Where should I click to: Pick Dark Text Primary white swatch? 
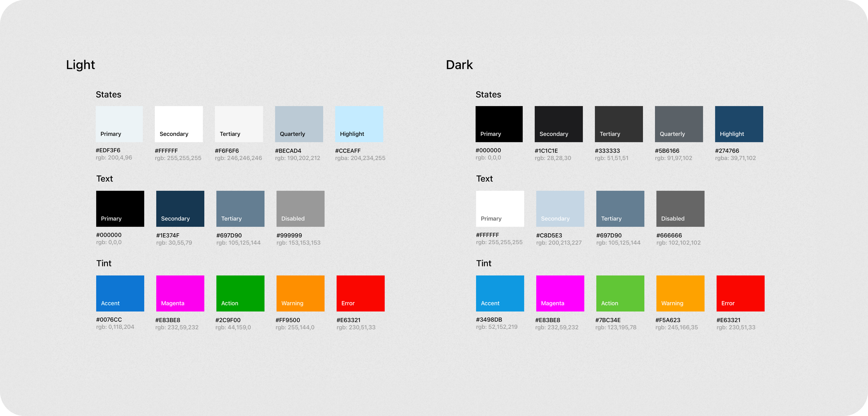[x=500, y=209]
